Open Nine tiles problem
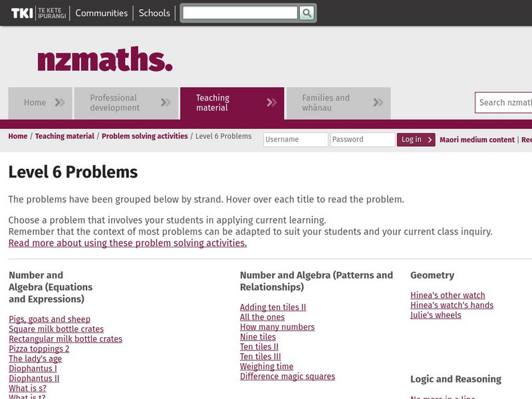The height and width of the screenshot is (399, 532). [x=258, y=337]
